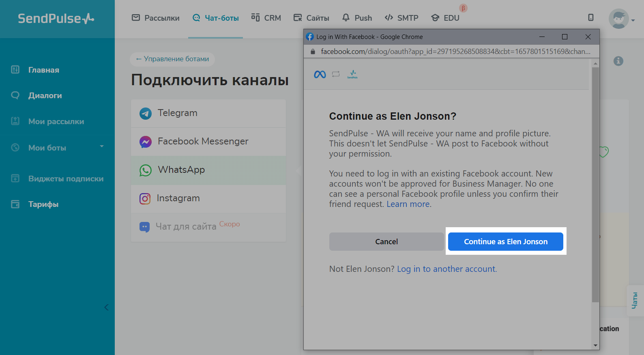
Task: Click the Сайты site builder icon
Action: tap(298, 17)
